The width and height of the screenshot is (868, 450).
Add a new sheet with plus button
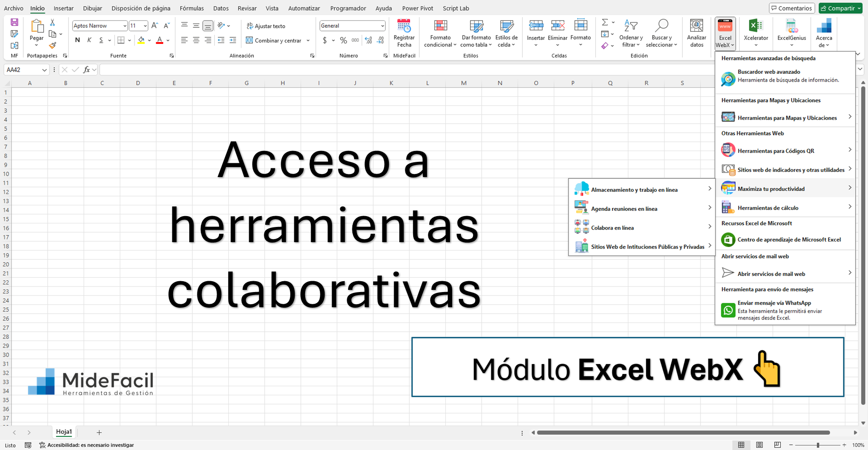pyautogui.click(x=99, y=432)
